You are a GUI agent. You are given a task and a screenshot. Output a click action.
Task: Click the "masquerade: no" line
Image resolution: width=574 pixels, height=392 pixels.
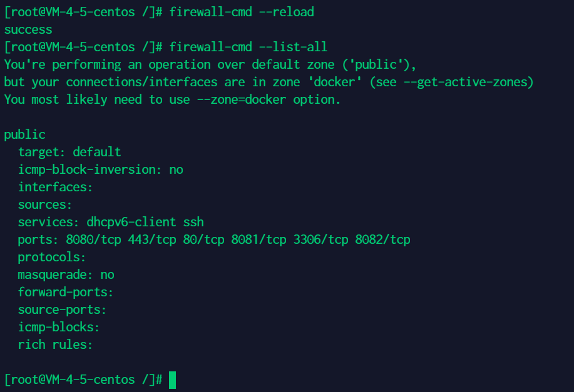coord(66,274)
